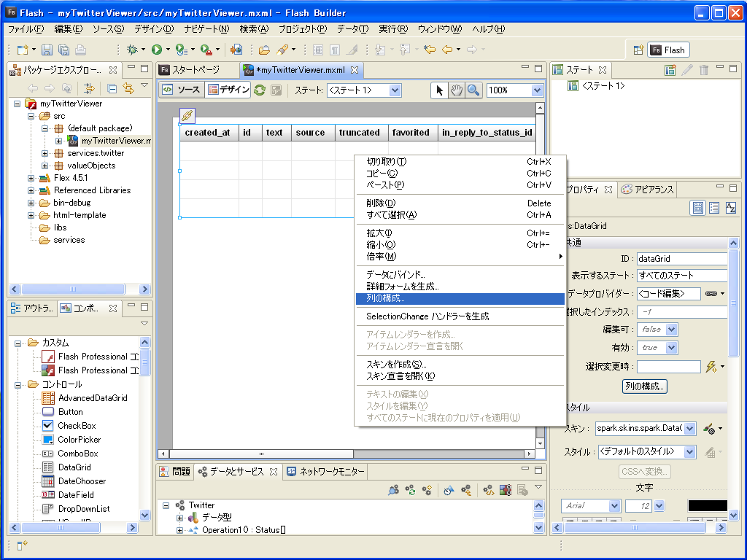Image resolution: width=747 pixels, height=560 pixels.
Task: Open the プロジェクト(P) menu
Action: [x=303, y=29]
